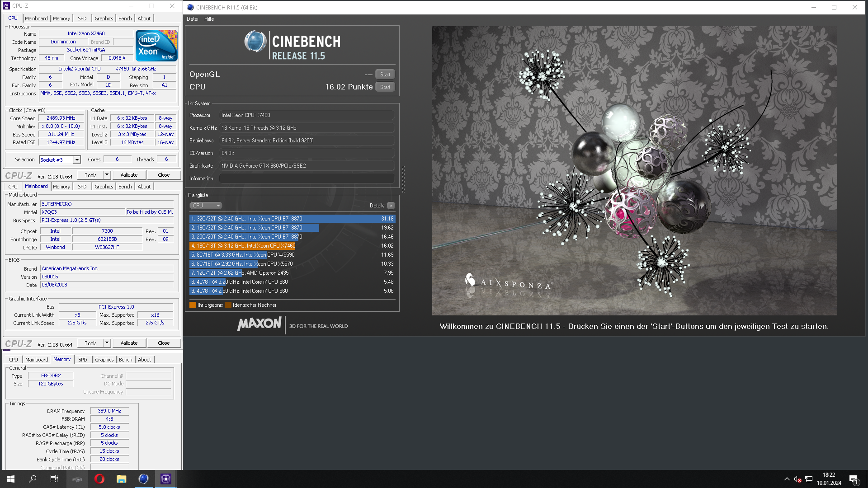Click Prozessor field Intel Xeon CPU X7460
The width and height of the screenshot is (868, 488).
point(307,115)
